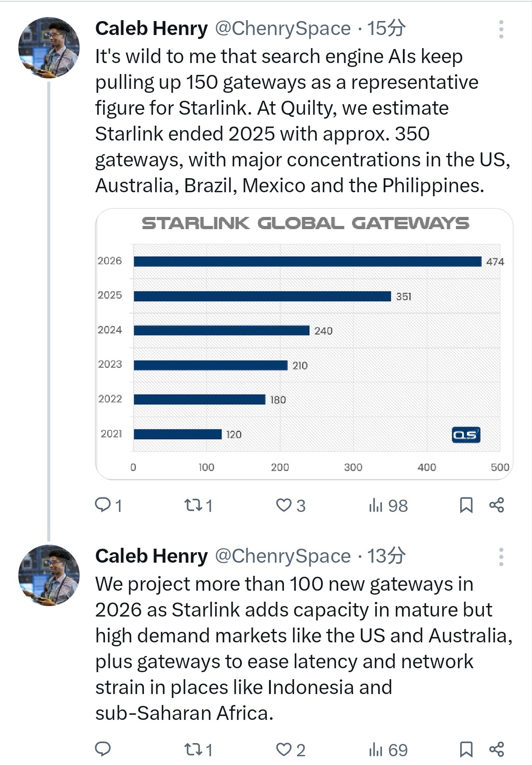Open more options for the first tweet

501,29
